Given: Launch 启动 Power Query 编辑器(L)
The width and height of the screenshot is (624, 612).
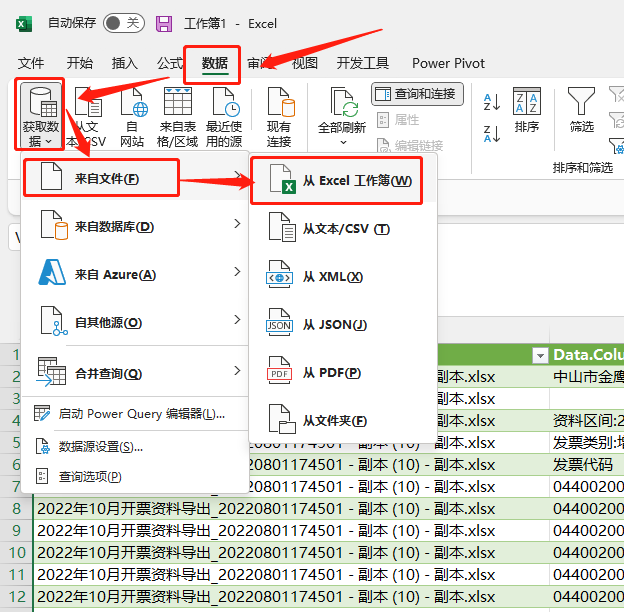Looking at the screenshot, I should click(135, 414).
